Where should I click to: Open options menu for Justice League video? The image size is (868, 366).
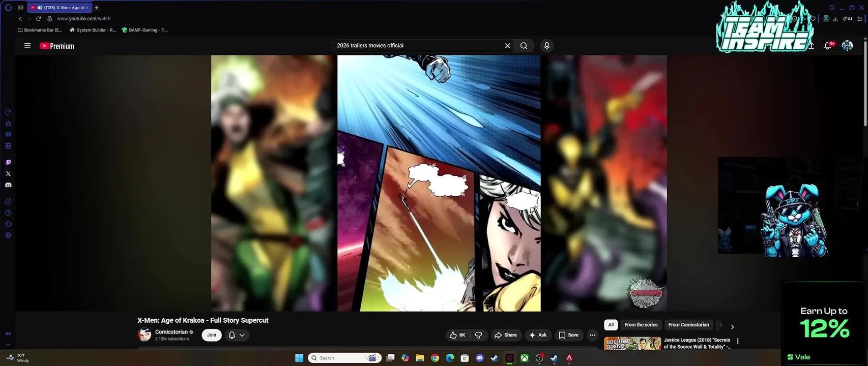click(738, 341)
